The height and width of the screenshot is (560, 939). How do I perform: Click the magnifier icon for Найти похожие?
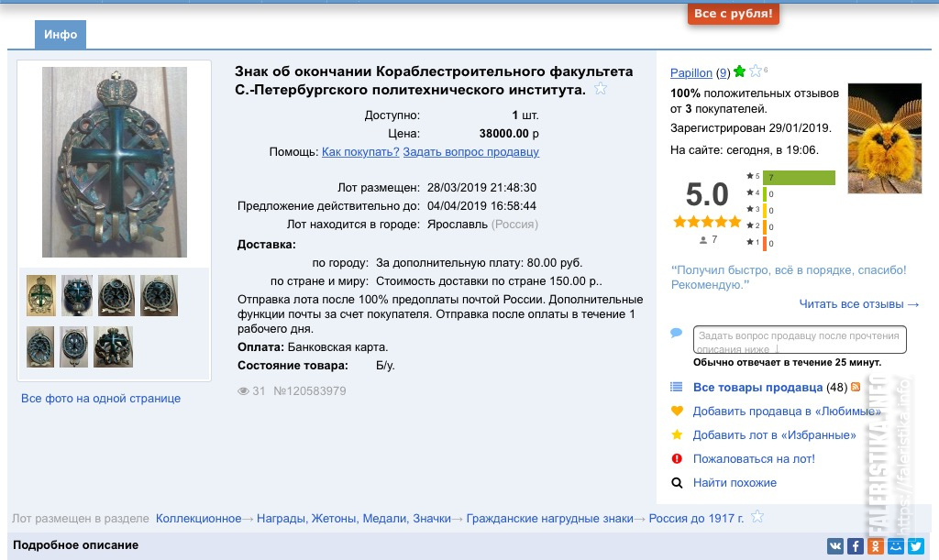pos(677,482)
